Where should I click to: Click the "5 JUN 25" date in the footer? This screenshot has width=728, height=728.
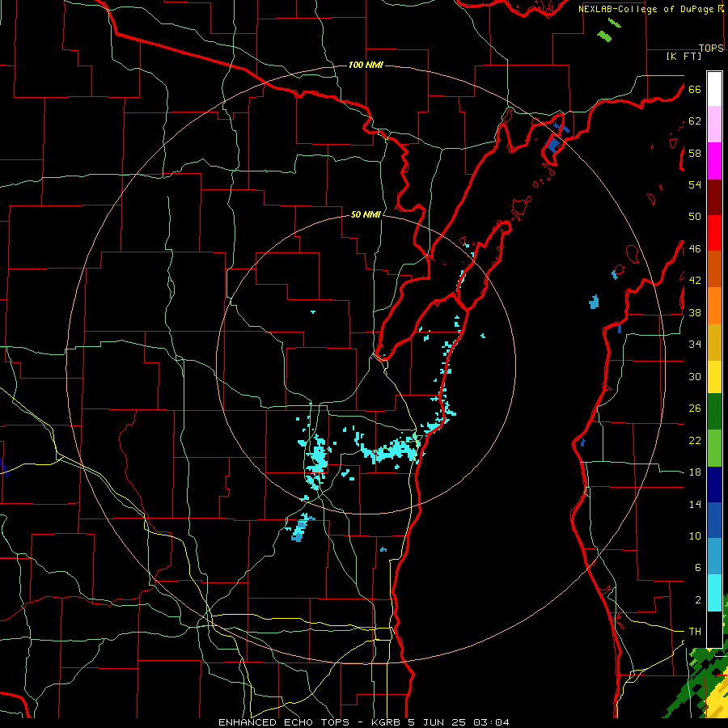point(438,722)
